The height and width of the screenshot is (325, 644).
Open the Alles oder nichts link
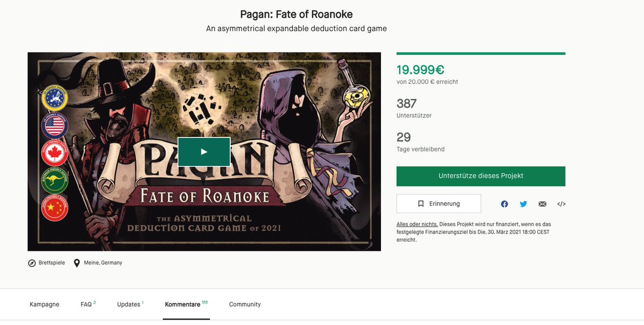pyautogui.click(x=417, y=224)
